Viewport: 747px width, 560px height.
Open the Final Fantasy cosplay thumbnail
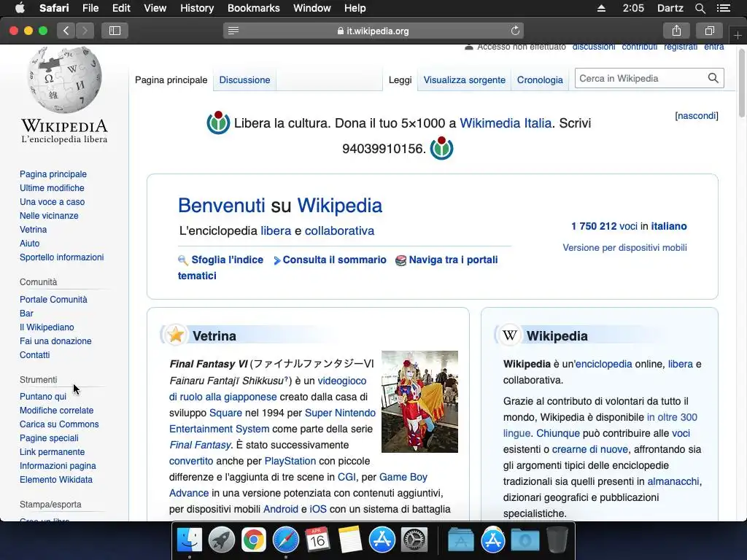419,402
